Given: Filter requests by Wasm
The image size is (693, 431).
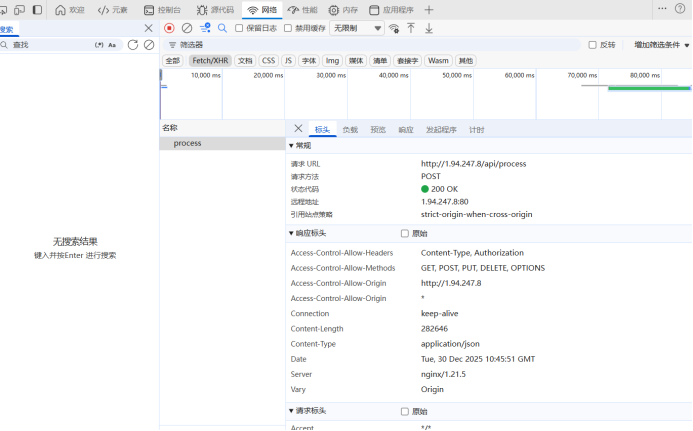Looking at the screenshot, I should (x=438, y=61).
